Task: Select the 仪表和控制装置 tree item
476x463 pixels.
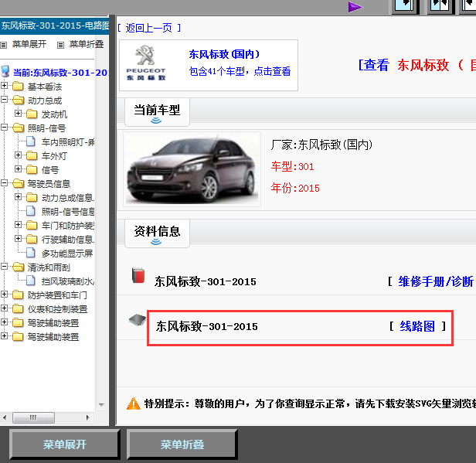Action: click(x=57, y=309)
